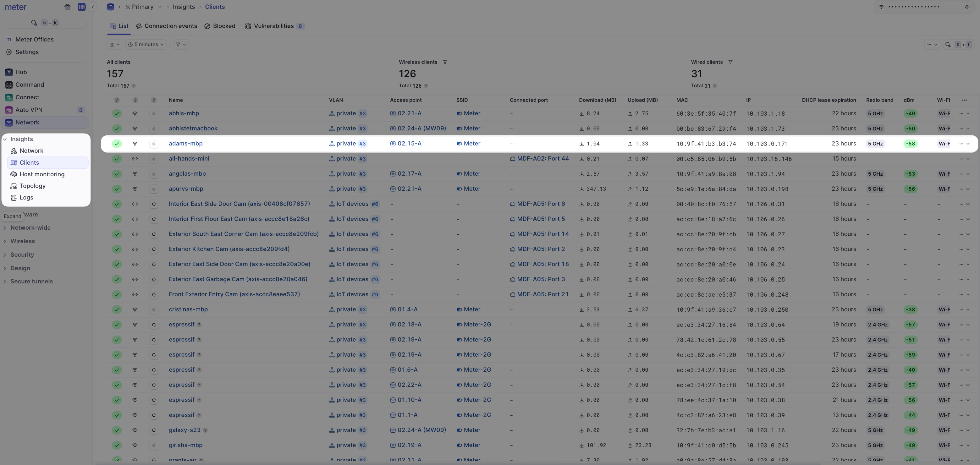This screenshot has height=465, width=980.
Task: Click the green status check for adams-mbp
Action: 117,144
